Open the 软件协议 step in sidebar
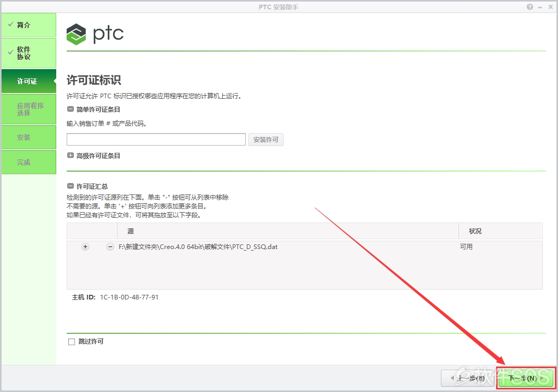Screen dimensions: 558x392 29,53
